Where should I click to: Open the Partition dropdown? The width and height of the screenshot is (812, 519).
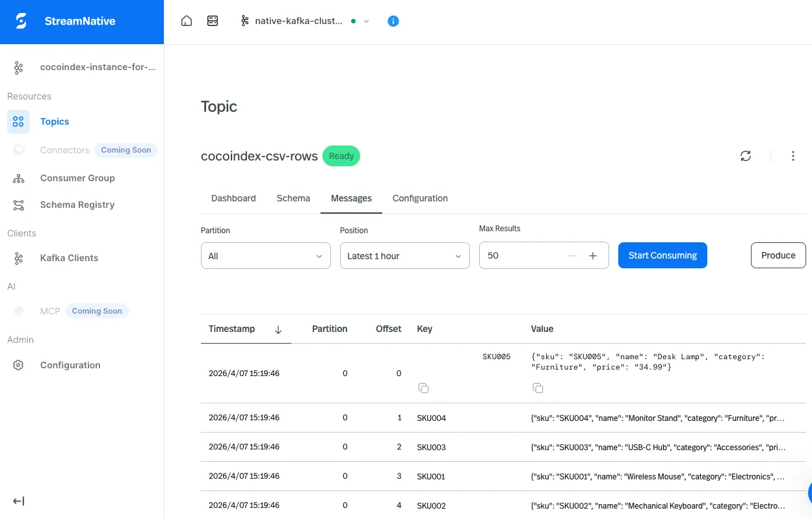coord(265,256)
